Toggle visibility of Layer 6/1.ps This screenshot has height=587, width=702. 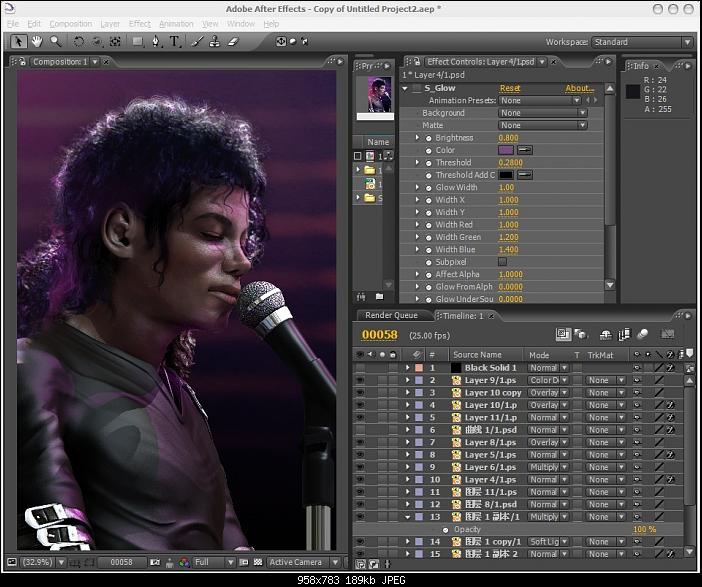point(360,467)
